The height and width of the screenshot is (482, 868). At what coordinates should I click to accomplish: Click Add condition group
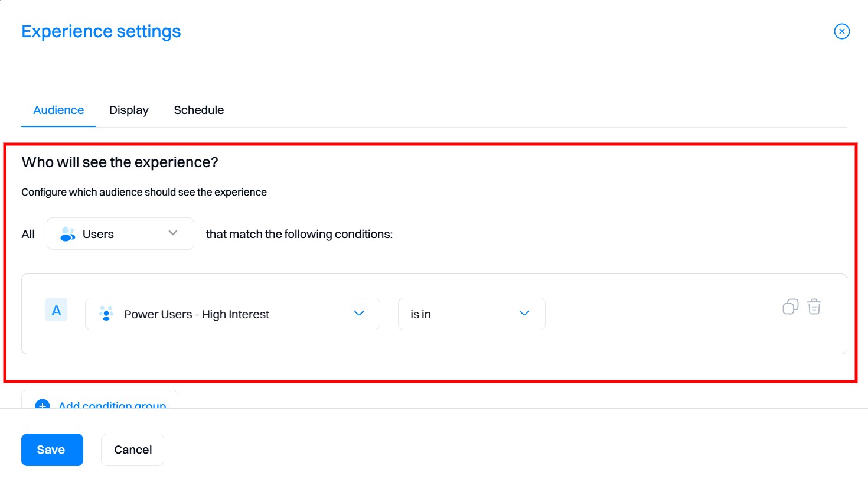click(112, 406)
